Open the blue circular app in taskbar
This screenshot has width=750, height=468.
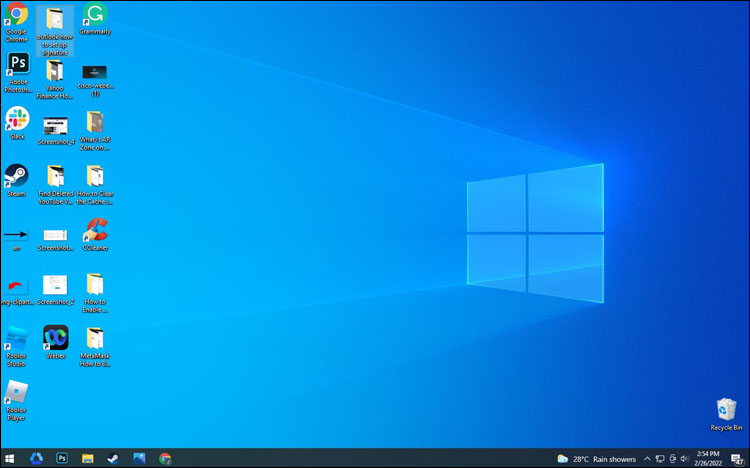[x=36, y=458]
